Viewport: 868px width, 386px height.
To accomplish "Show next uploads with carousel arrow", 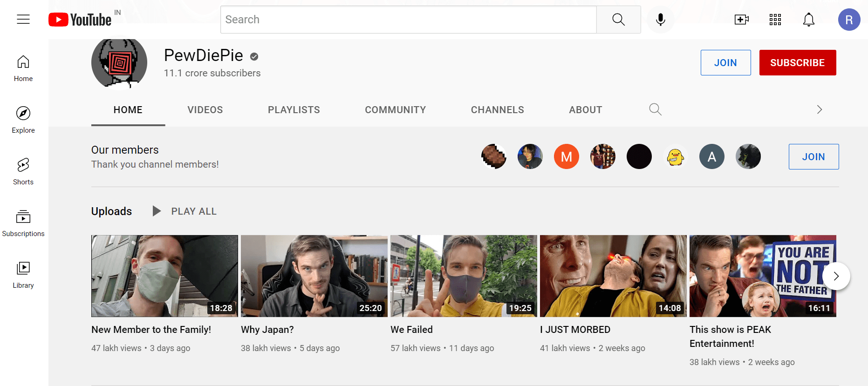I will (836, 276).
